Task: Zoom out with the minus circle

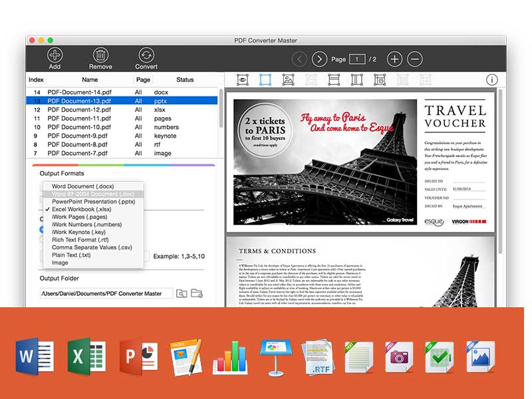Action: (414, 59)
